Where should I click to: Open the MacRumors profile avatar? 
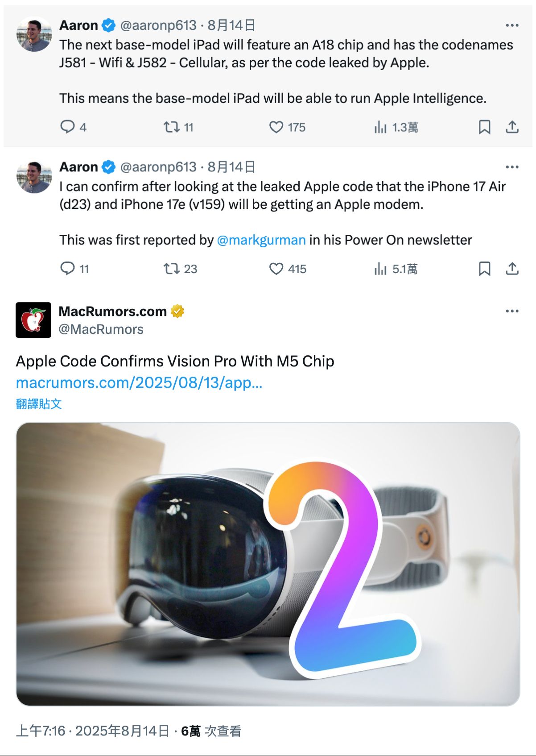pyautogui.click(x=33, y=320)
